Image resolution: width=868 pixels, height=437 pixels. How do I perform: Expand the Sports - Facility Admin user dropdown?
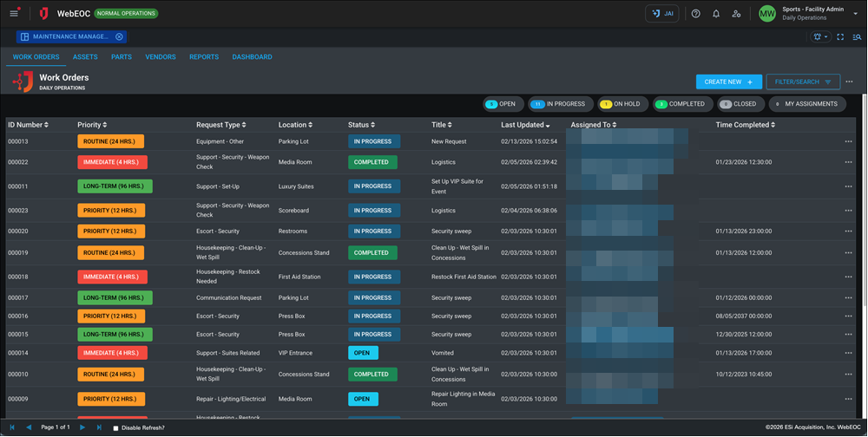(x=855, y=14)
